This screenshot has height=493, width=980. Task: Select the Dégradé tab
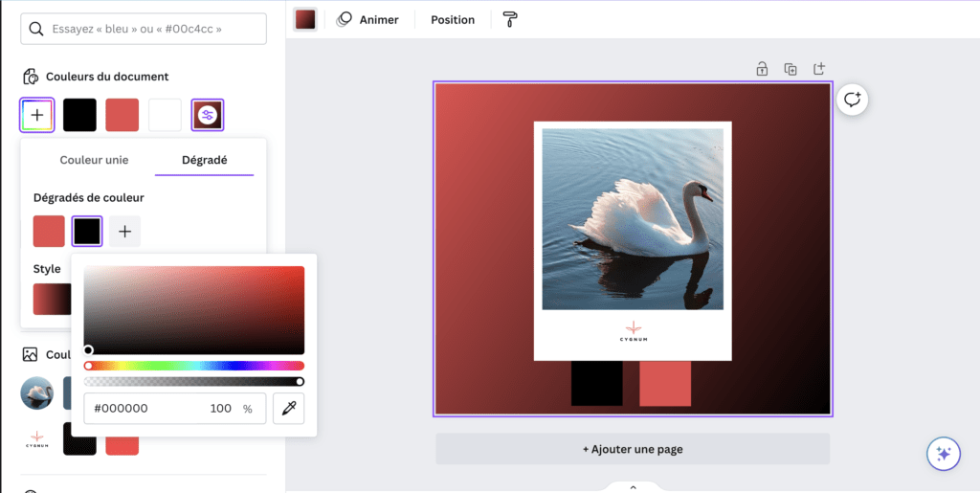pyautogui.click(x=204, y=160)
